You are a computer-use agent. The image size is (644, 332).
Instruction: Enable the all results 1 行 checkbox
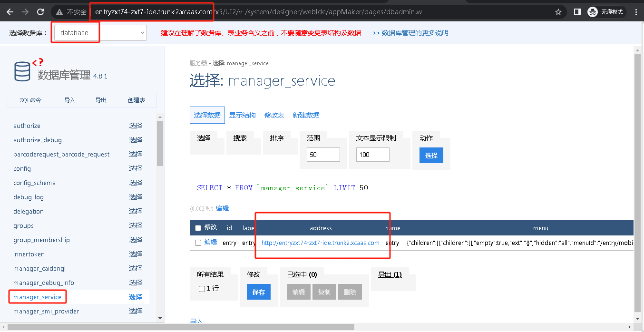tap(202, 289)
